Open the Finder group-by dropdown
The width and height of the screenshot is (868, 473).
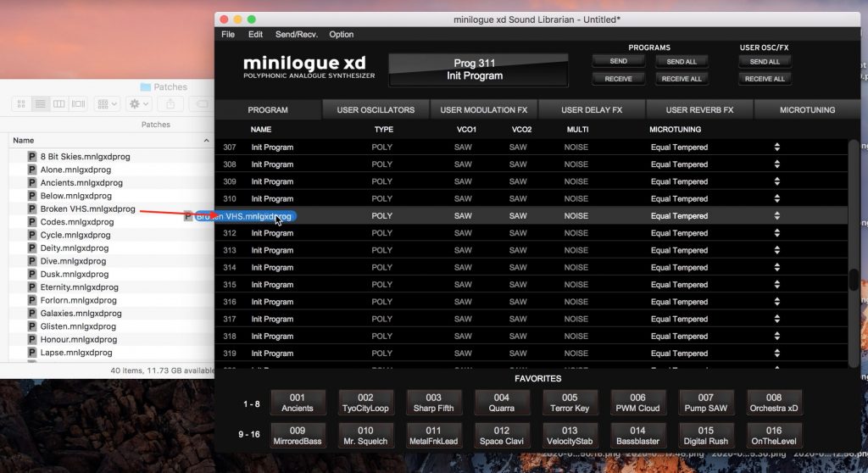(x=108, y=103)
